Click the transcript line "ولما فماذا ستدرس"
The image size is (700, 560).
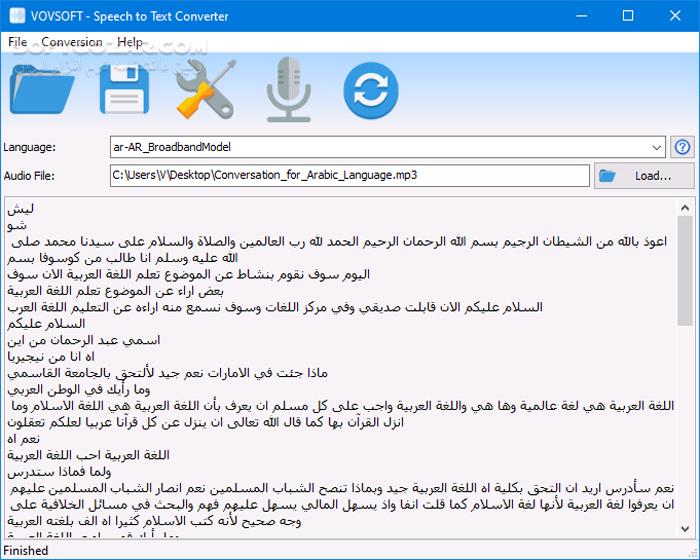pos(59,472)
